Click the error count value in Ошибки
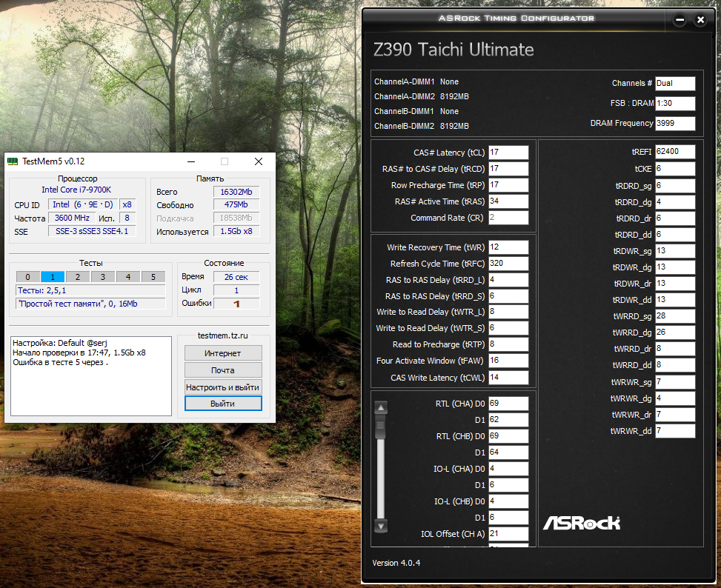Screen dimensions: 721x588 tap(236, 304)
